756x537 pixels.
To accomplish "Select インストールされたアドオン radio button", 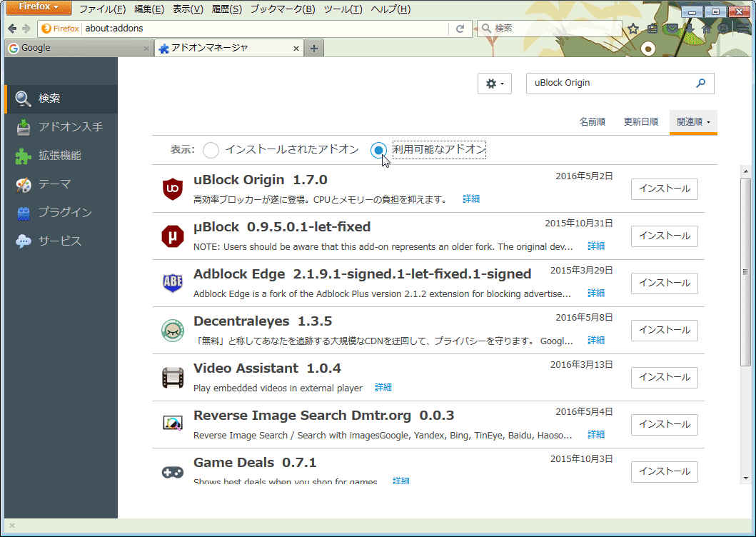I will (211, 150).
